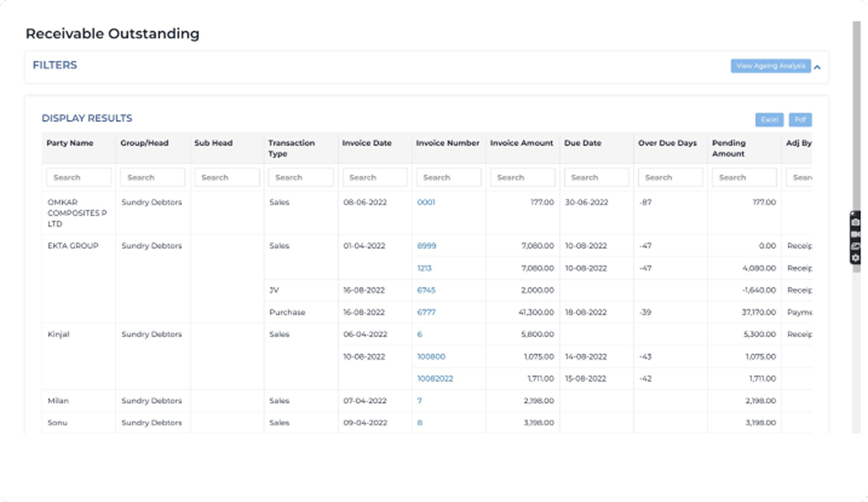Click the Party Name search field
The width and height of the screenshot is (868, 502).
coord(79,177)
